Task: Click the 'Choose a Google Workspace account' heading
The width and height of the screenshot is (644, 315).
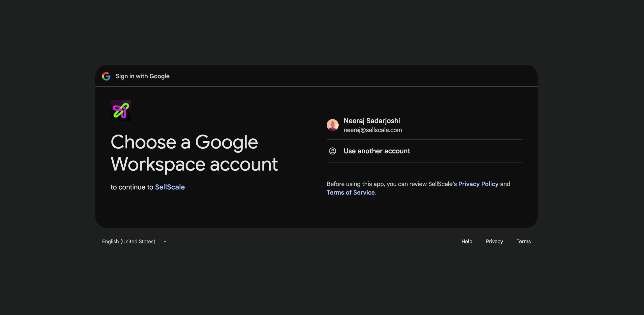Action: click(194, 153)
